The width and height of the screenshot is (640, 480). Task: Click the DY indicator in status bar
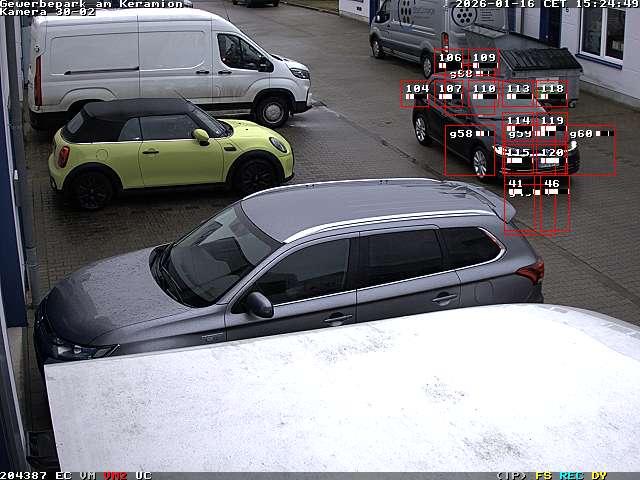[x=598, y=475]
